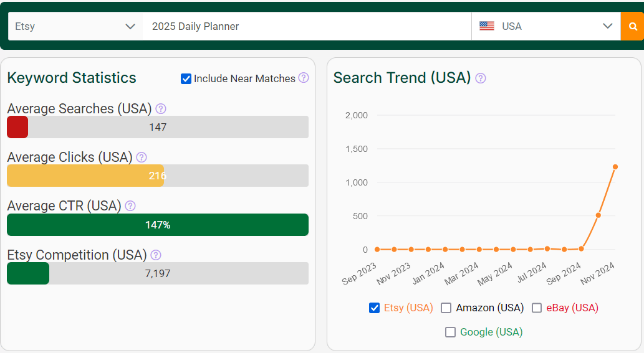The width and height of the screenshot is (644, 353).
Task: Click the Average CTR bar showing 147%
Action: [158, 225]
